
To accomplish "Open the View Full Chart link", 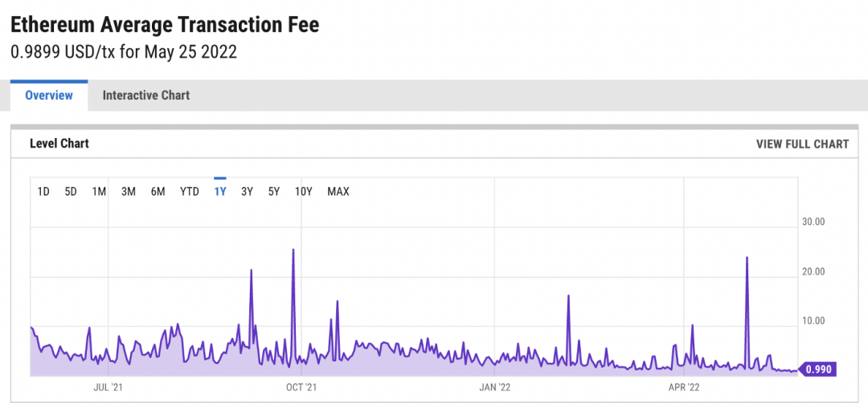I will click(x=802, y=144).
